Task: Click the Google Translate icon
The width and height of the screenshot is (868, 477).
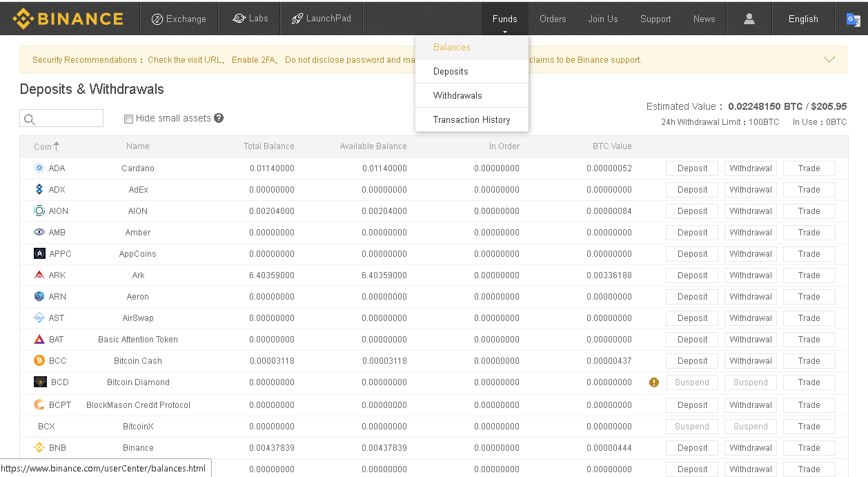Action: pos(854,19)
